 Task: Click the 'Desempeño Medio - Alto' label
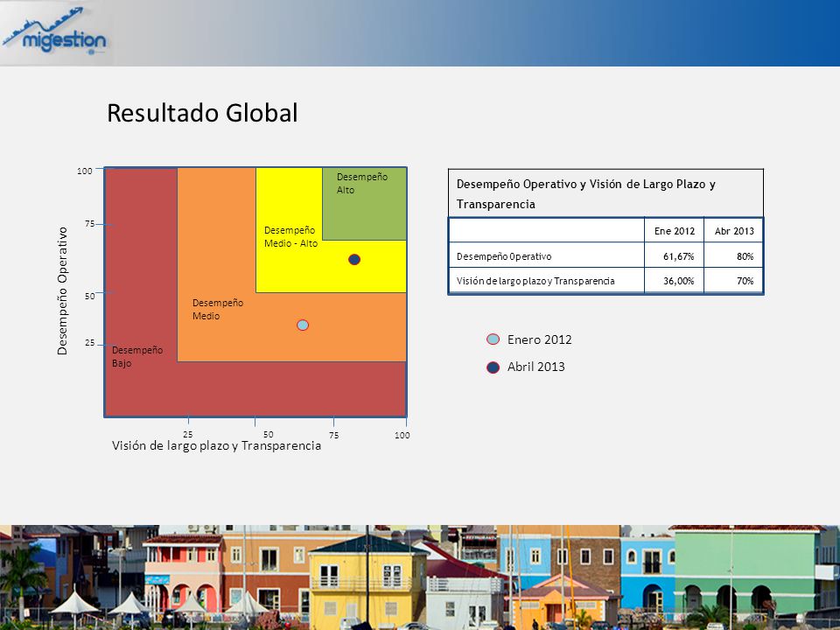click(x=290, y=237)
